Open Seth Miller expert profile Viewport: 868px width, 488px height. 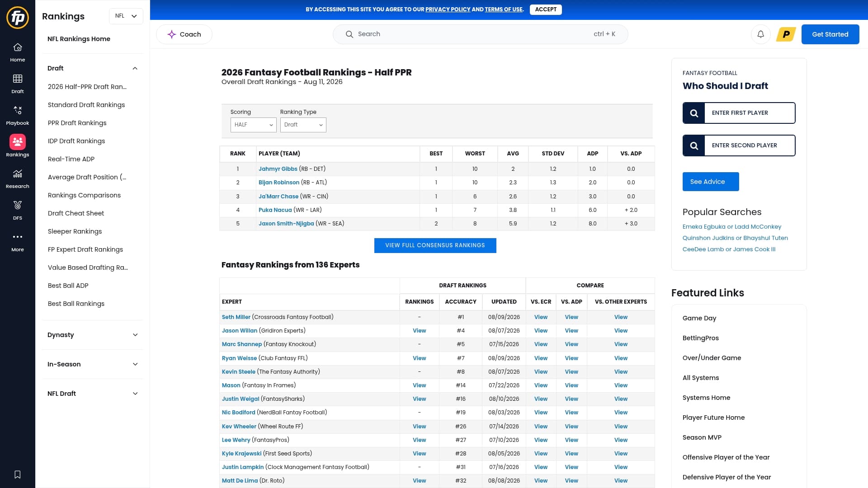(x=236, y=317)
